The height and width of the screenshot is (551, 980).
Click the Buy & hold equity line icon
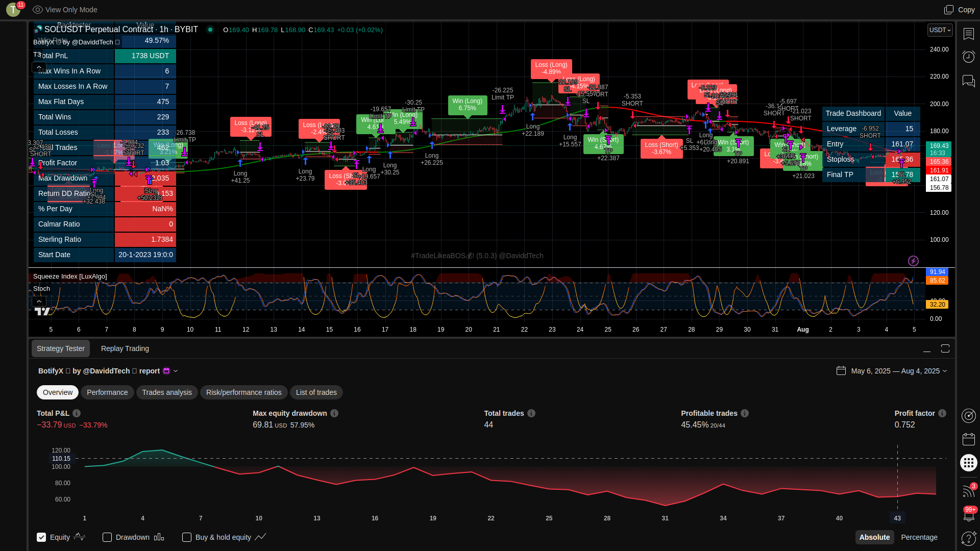coord(260,537)
